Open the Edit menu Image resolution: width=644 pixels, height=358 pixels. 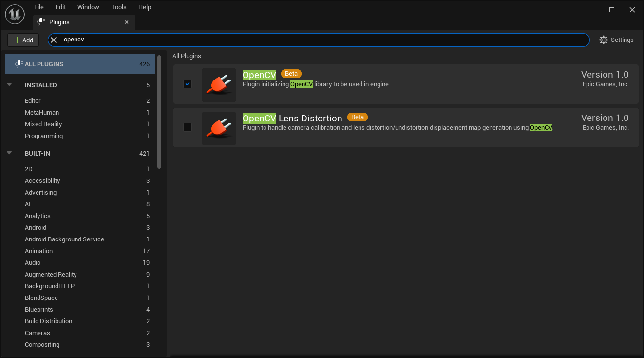(x=60, y=7)
